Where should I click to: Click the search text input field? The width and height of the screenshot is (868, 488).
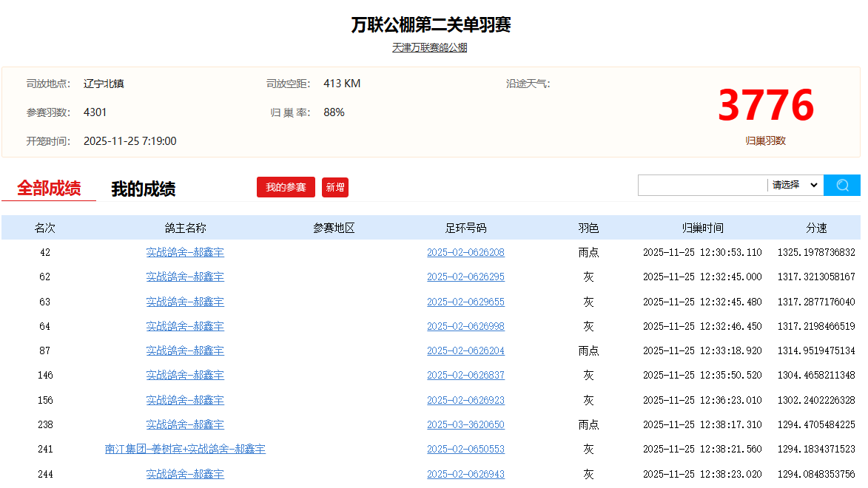(x=702, y=185)
